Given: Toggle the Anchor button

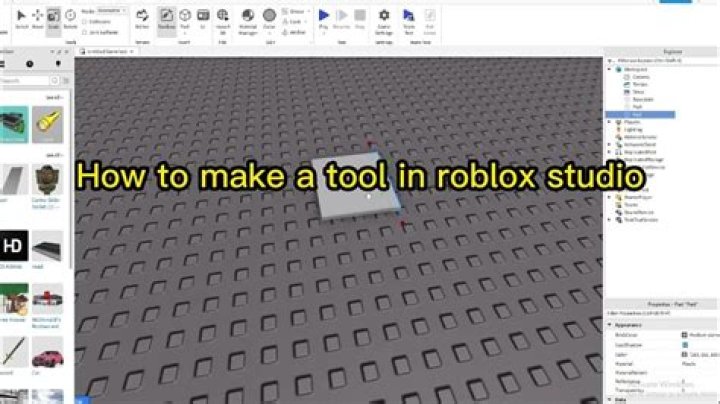Looking at the screenshot, I should tap(294, 32).
